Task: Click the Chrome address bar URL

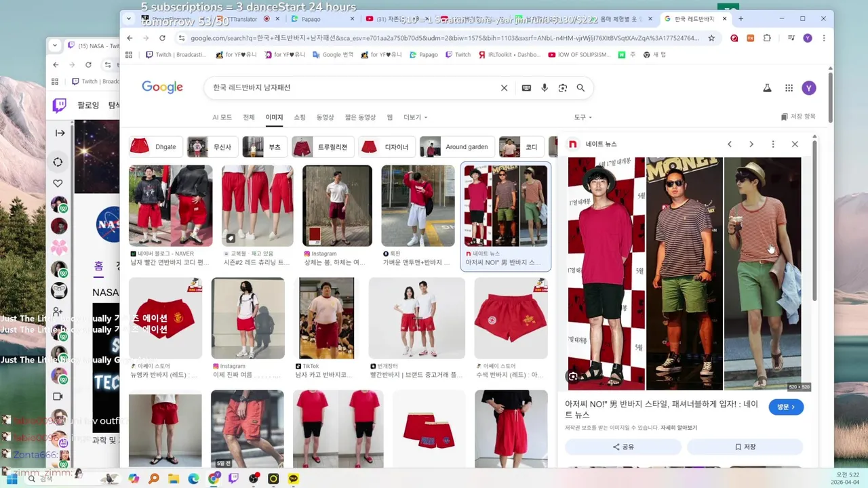Action: click(444, 38)
